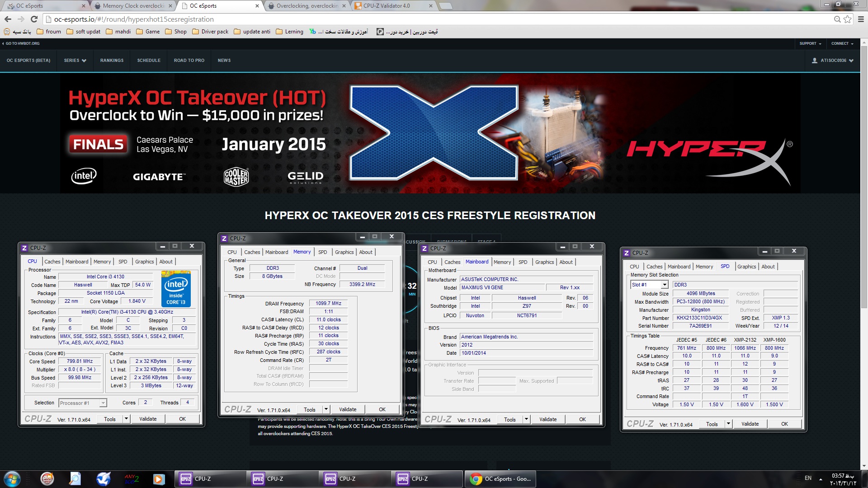Click Validate in the Mainboard window
868x488 pixels.
548,419
